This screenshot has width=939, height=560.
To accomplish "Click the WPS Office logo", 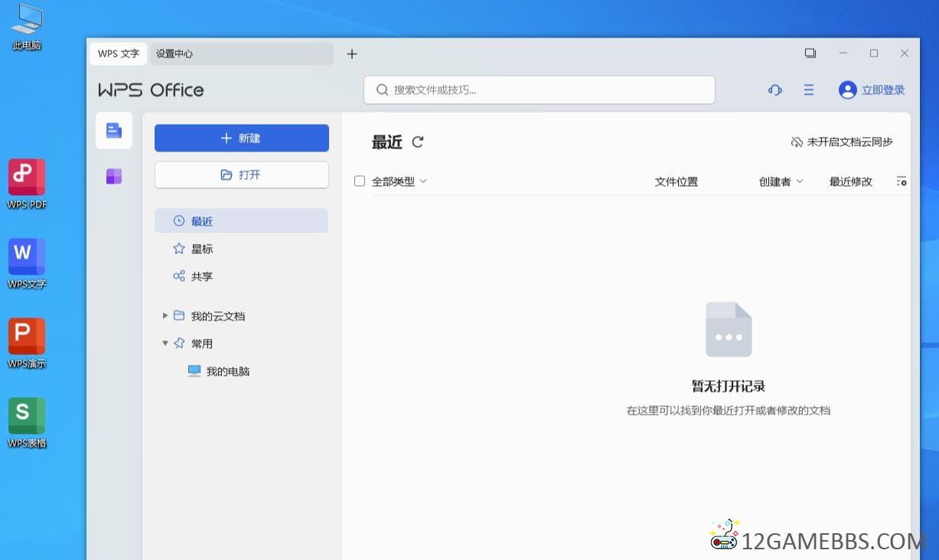I will tap(151, 90).
